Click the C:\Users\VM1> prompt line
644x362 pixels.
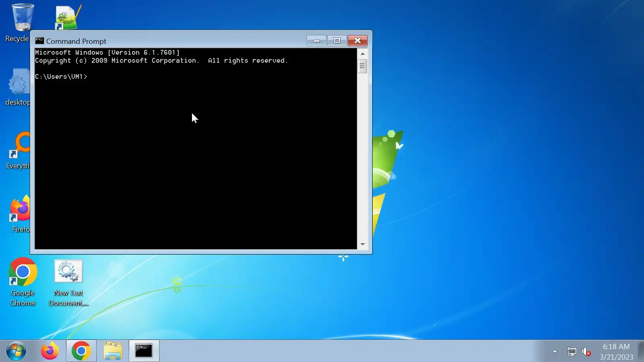61,76
